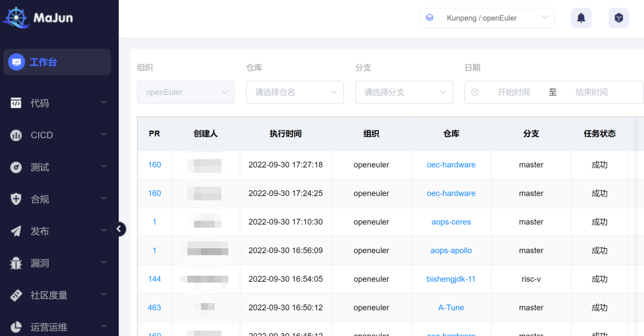
Task: Collapse the 运营运维 menu chevron
Action: (104, 326)
